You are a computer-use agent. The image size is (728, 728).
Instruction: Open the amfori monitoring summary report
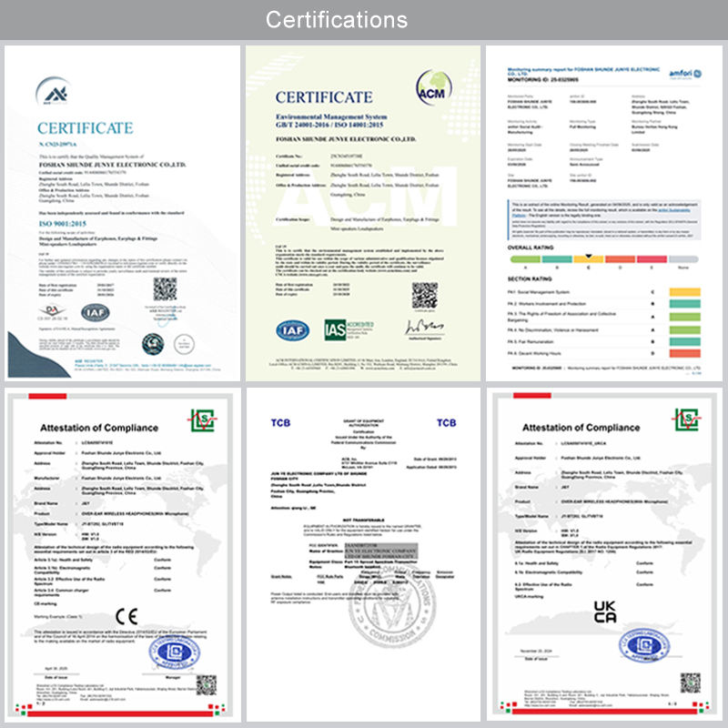pyautogui.click(x=604, y=213)
